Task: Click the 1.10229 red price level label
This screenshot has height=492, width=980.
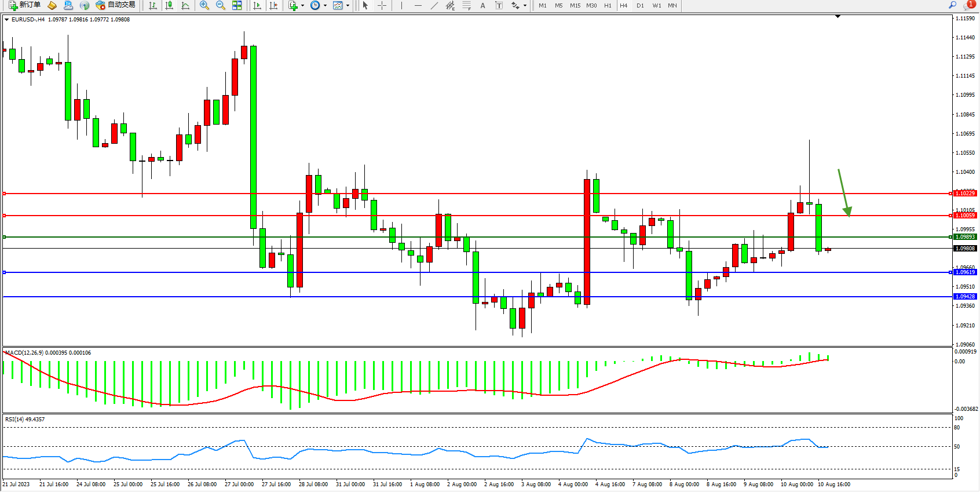Action: pos(965,194)
